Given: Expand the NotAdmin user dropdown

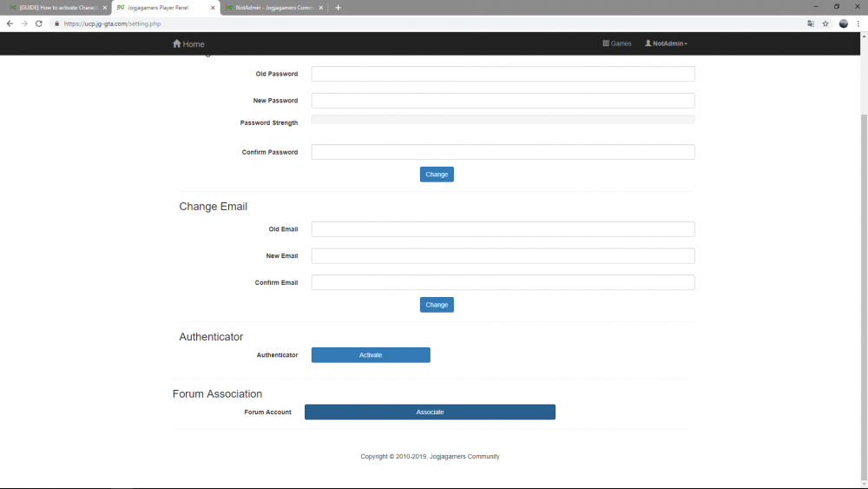Looking at the screenshot, I should (x=666, y=43).
